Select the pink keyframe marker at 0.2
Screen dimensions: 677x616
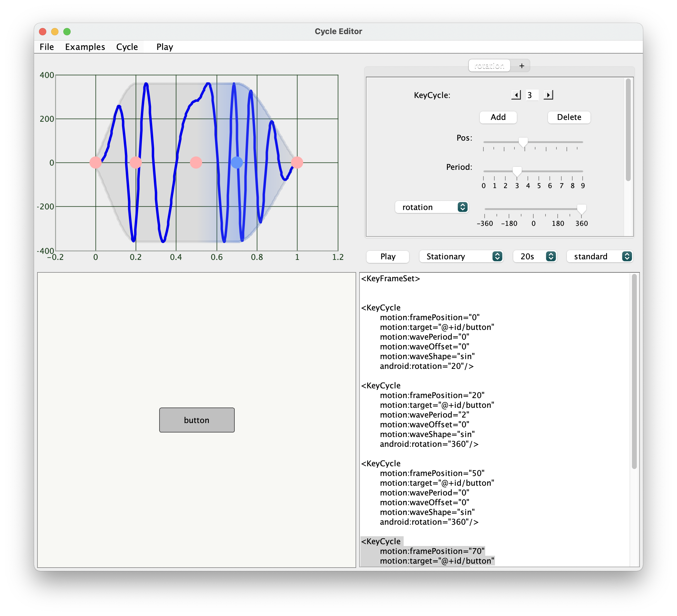(136, 163)
